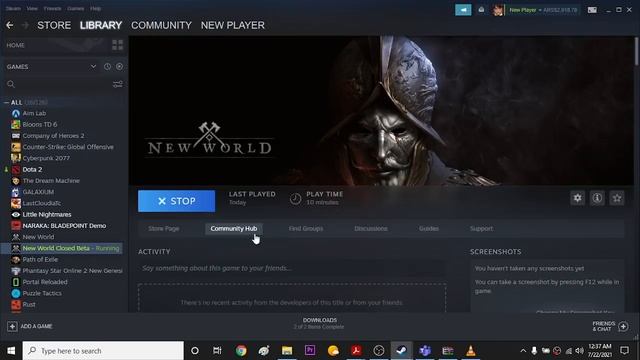Screen dimensions: 640x360
Task: Go to the Store tab
Action: pyautogui.click(x=54, y=25)
